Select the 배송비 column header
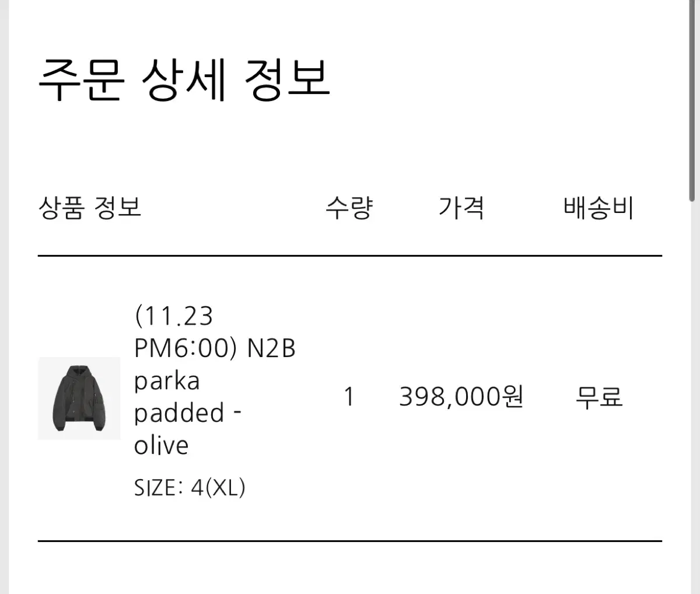Screen dimensions: 700x594 (598, 208)
